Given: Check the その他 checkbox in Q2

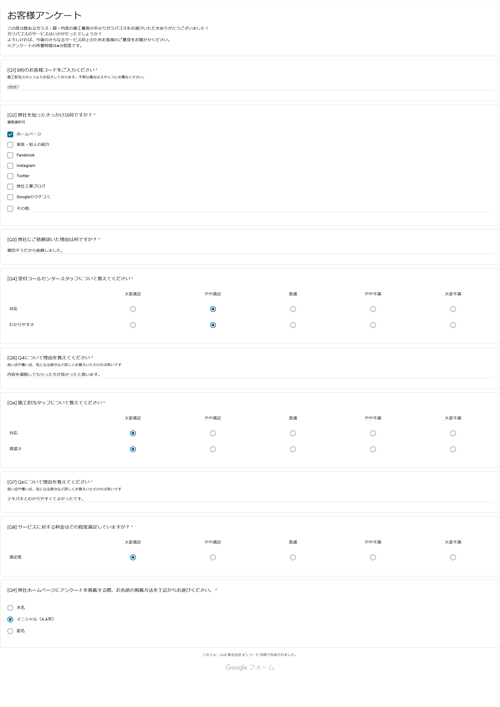Looking at the screenshot, I should [x=10, y=209].
